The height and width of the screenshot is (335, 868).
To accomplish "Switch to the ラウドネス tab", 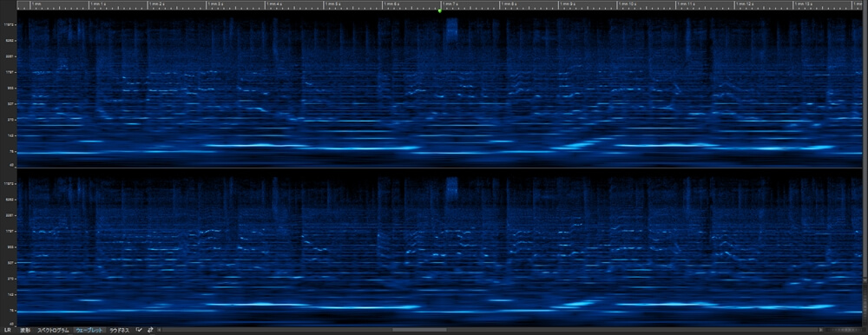I will pyautogui.click(x=120, y=330).
